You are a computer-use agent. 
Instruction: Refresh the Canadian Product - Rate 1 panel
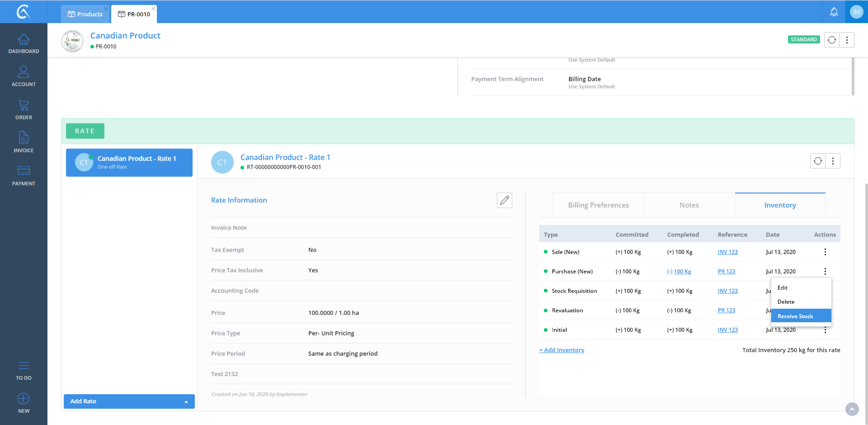[817, 161]
